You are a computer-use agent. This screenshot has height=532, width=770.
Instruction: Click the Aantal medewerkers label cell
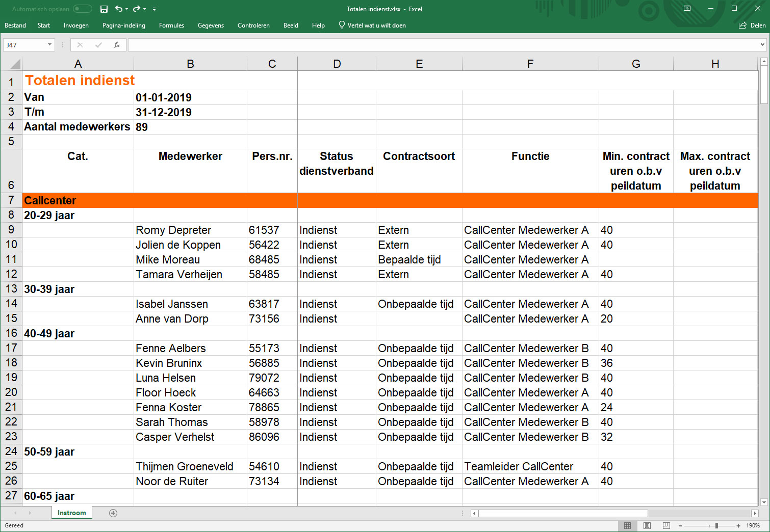(78, 127)
